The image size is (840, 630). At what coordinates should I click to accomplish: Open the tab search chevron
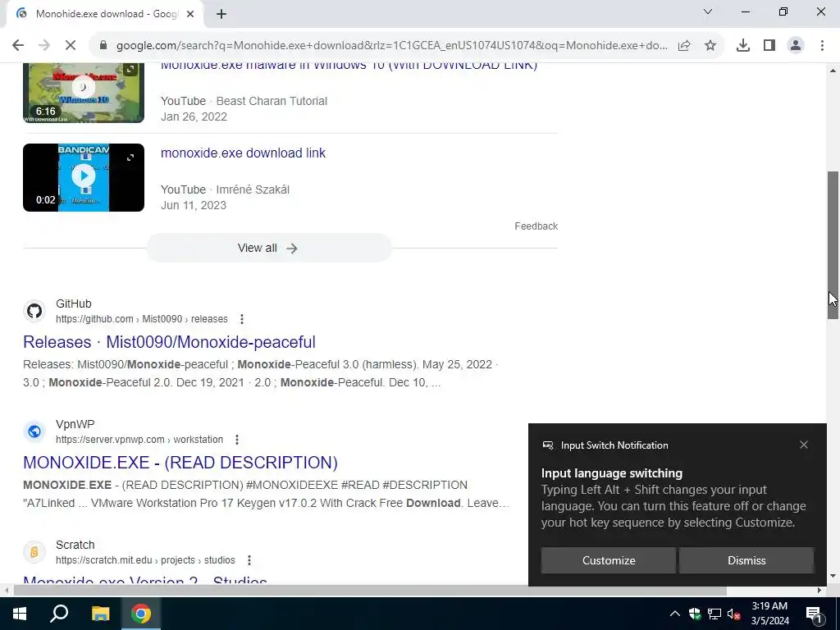pyautogui.click(x=708, y=11)
